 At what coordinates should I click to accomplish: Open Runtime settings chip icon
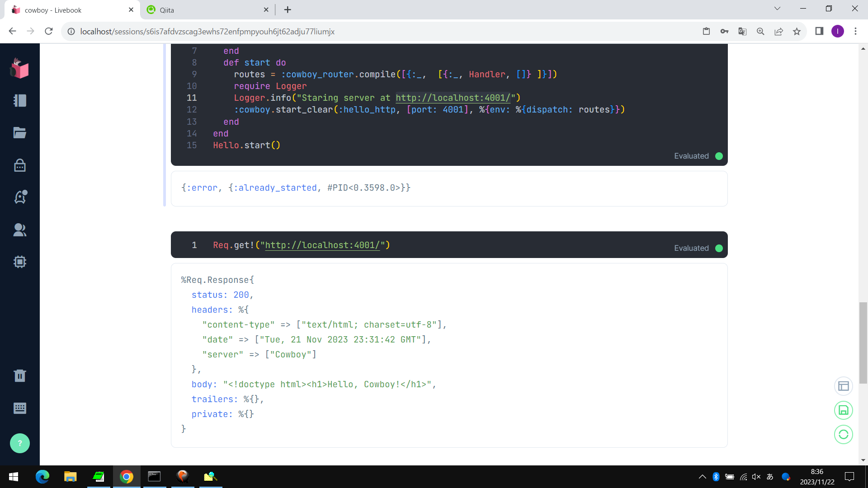pos(19,262)
